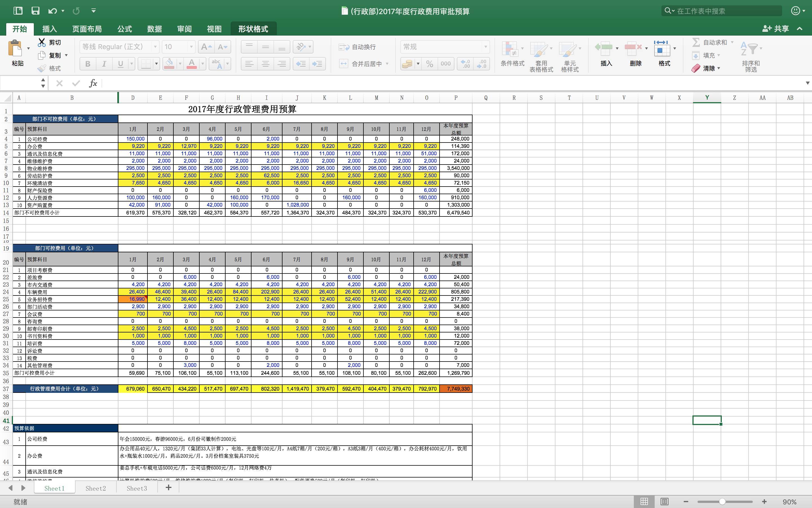Viewport: 812px width, 508px height.
Task: Open the font name dropdown
Action: pos(155,47)
